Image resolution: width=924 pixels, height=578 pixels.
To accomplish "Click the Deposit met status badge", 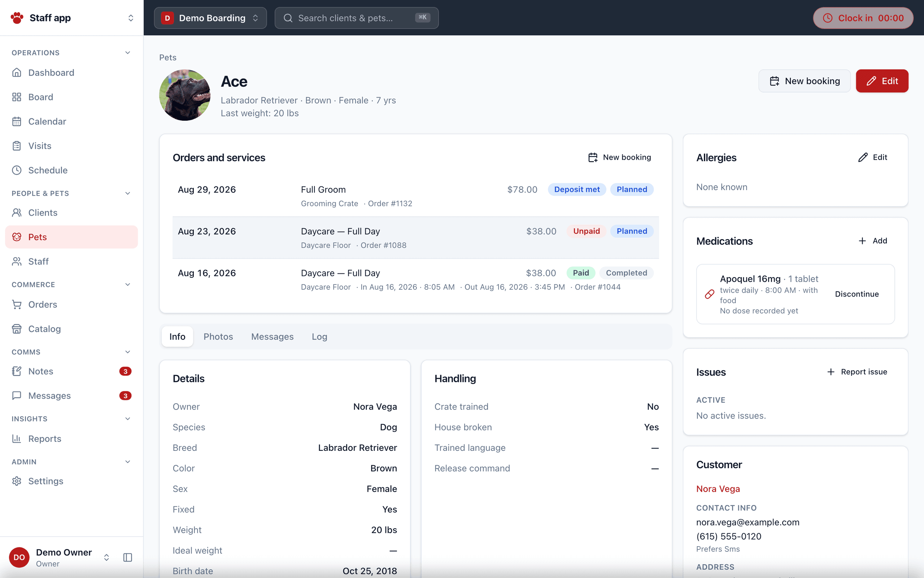I will (x=576, y=190).
